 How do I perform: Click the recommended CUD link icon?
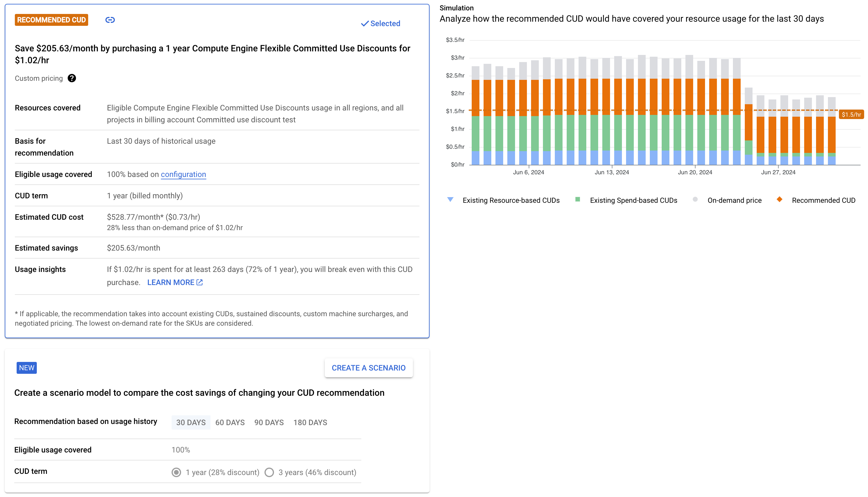pyautogui.click(x=110, y=20)
